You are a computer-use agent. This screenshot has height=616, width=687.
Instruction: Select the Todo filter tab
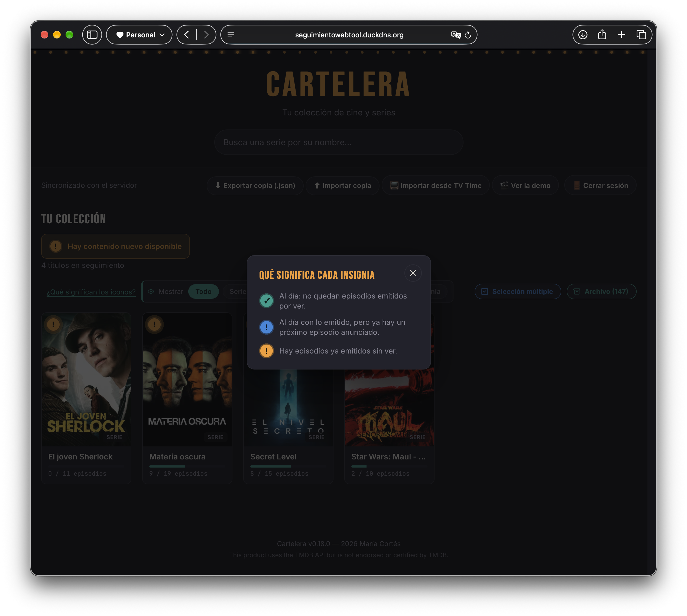[x=203, y=291]
